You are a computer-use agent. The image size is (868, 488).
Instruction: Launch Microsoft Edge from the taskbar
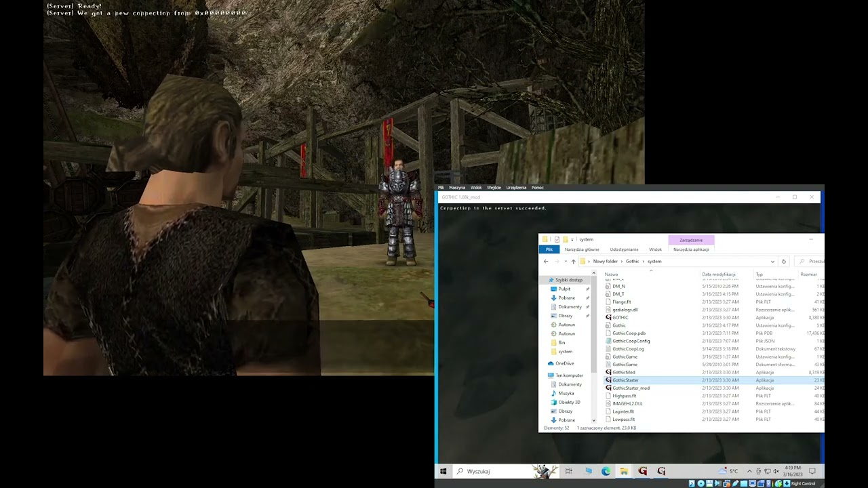coord(606,471)
